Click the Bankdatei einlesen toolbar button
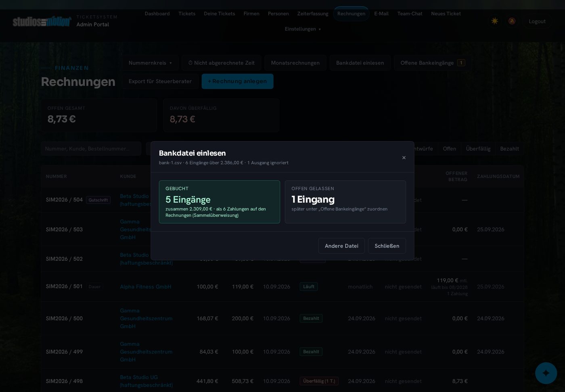Viewport: 565px width, 392px height. point(360,63)
